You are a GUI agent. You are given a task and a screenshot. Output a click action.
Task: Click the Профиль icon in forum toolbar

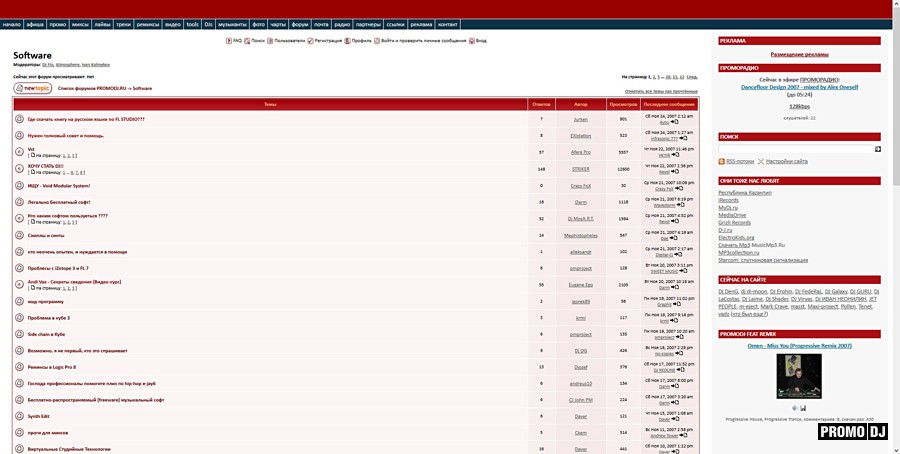(x=347, y=41)
